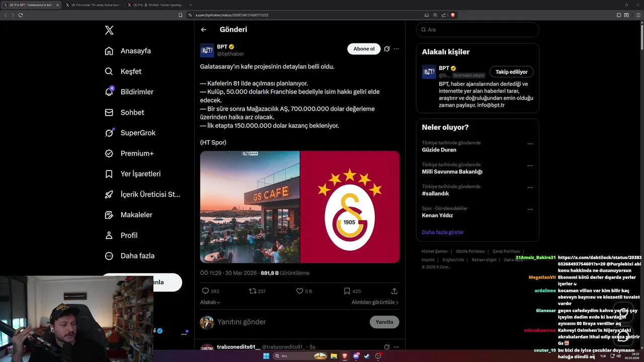Click the Grok icon on trabzonedits61__ reply
644x362 pixels.
pyautogui.click(x=387, y=347)
